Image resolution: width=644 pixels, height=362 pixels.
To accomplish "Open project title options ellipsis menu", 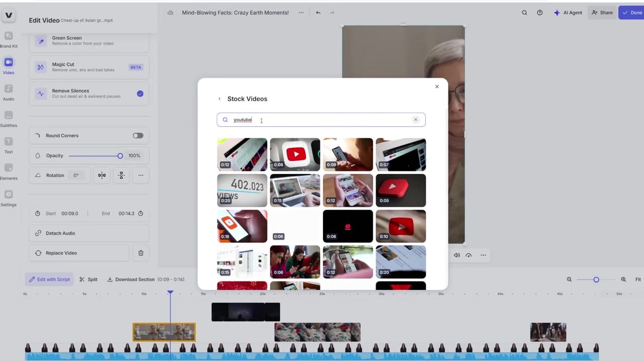I will coord(301,13).
